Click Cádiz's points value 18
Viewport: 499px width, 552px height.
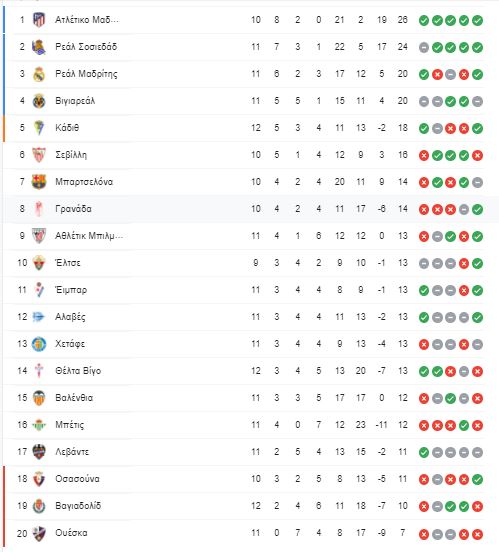click(403, 128)
